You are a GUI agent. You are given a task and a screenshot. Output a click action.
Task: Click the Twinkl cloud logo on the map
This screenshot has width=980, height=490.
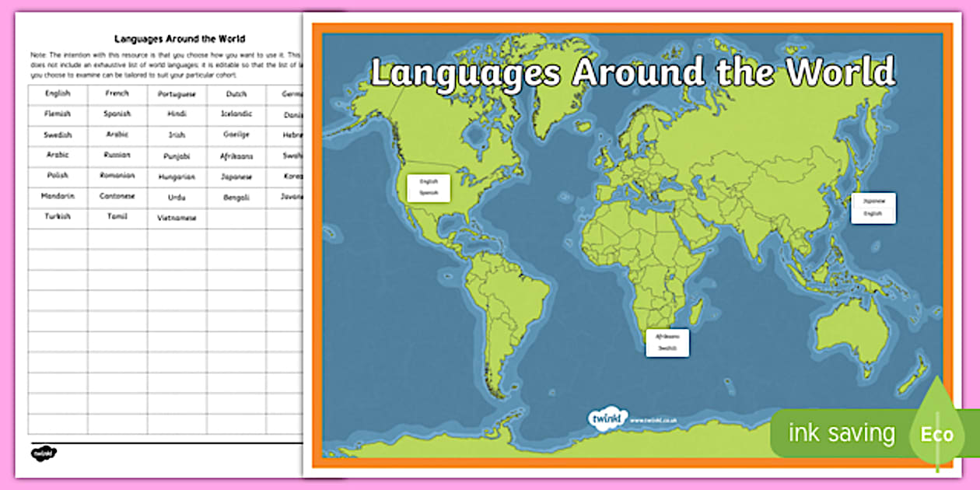point(606,419)
